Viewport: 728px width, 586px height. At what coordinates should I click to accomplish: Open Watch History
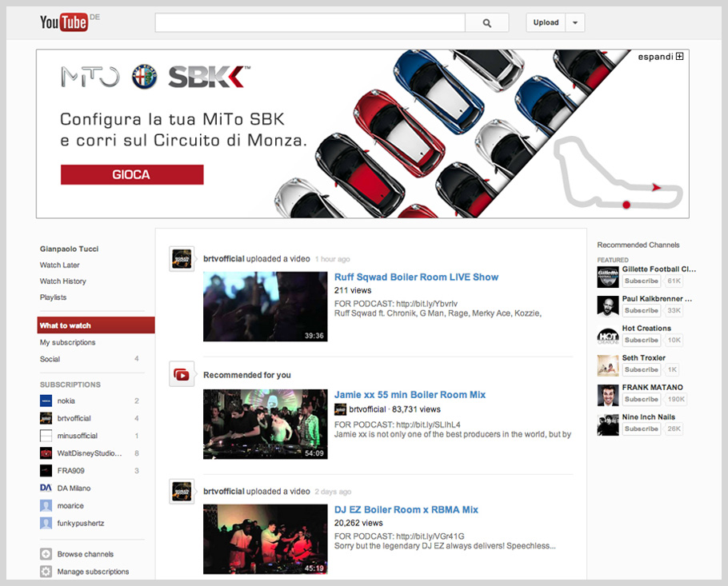pos(62,281)
